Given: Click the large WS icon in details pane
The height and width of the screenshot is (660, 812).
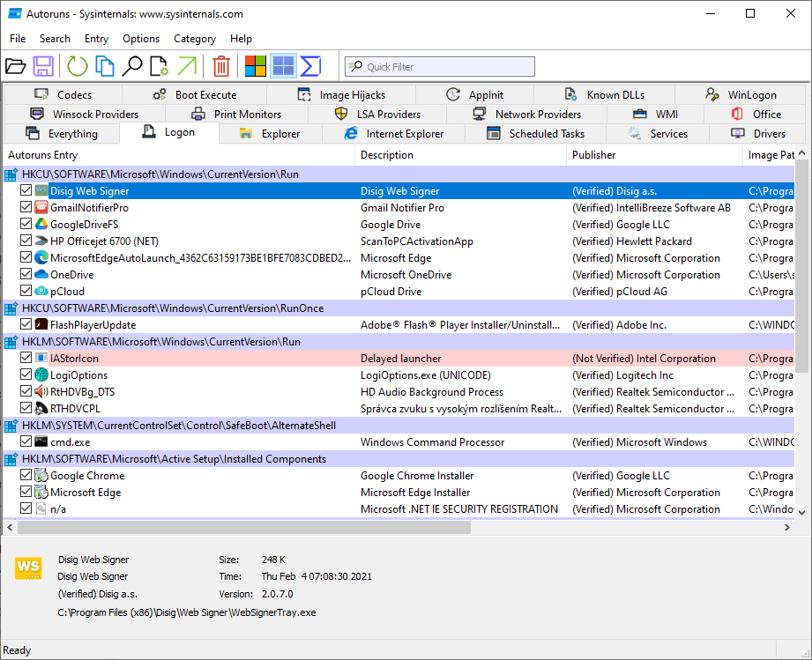Looking at the screenshot, I should (x=28, y=567).
